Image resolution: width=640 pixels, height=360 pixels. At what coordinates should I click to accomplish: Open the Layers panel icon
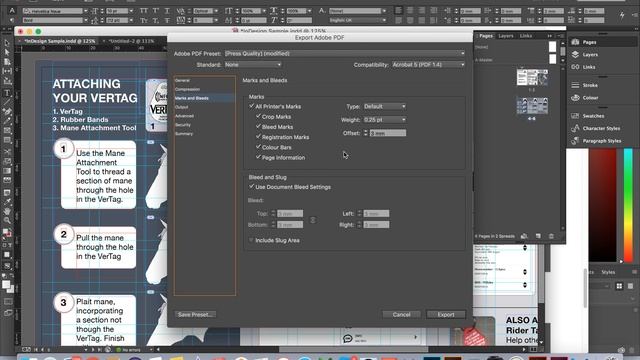click(x=576, y=54)
